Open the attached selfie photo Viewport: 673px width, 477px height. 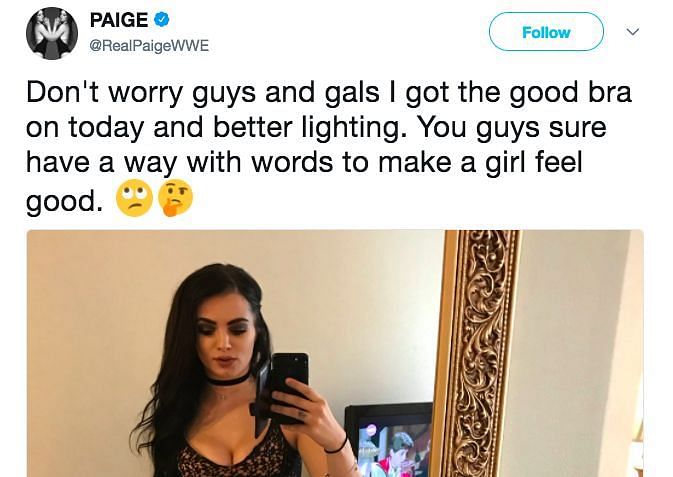tap(335, 353)
